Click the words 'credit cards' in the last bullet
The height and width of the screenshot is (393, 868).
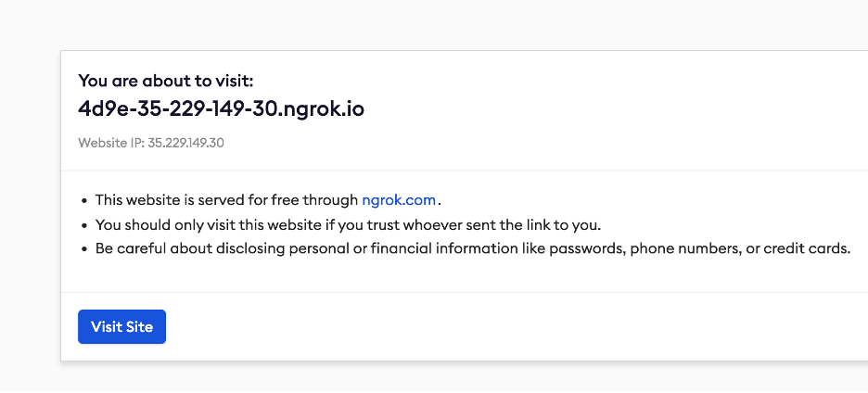point(806,248)
